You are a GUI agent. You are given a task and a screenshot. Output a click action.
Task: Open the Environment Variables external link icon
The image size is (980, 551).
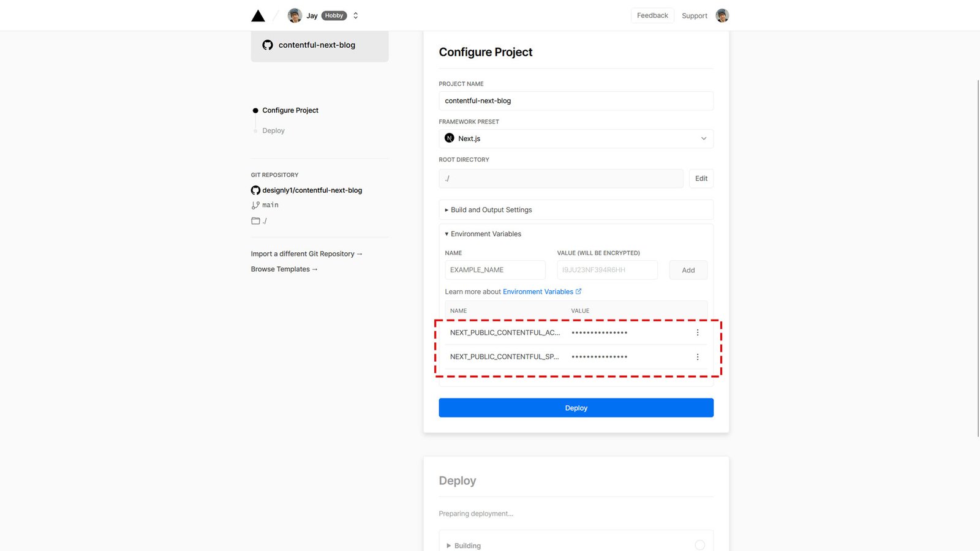pyautogui.click(x=579, y=291)
